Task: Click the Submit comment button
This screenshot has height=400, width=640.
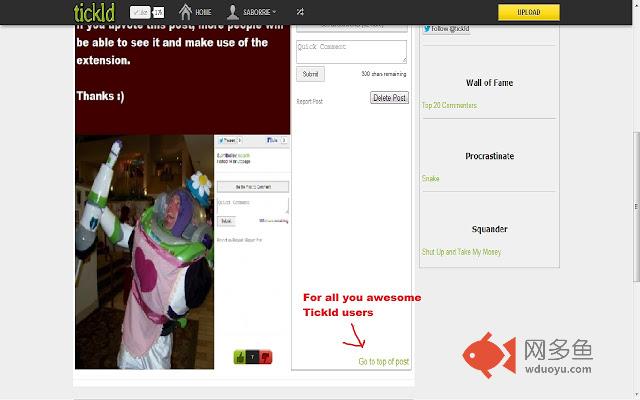Action: 310,74
